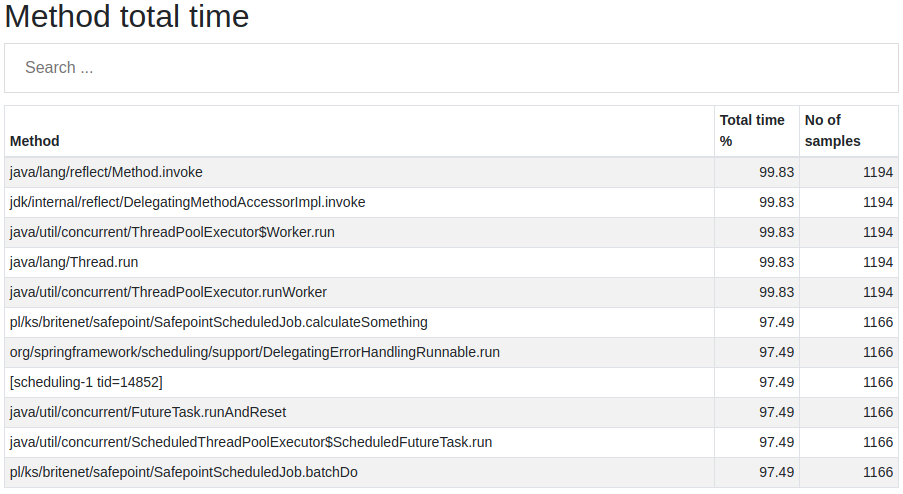Sort by the Total time % header
The image size is (903, 494).
(752, 131)
